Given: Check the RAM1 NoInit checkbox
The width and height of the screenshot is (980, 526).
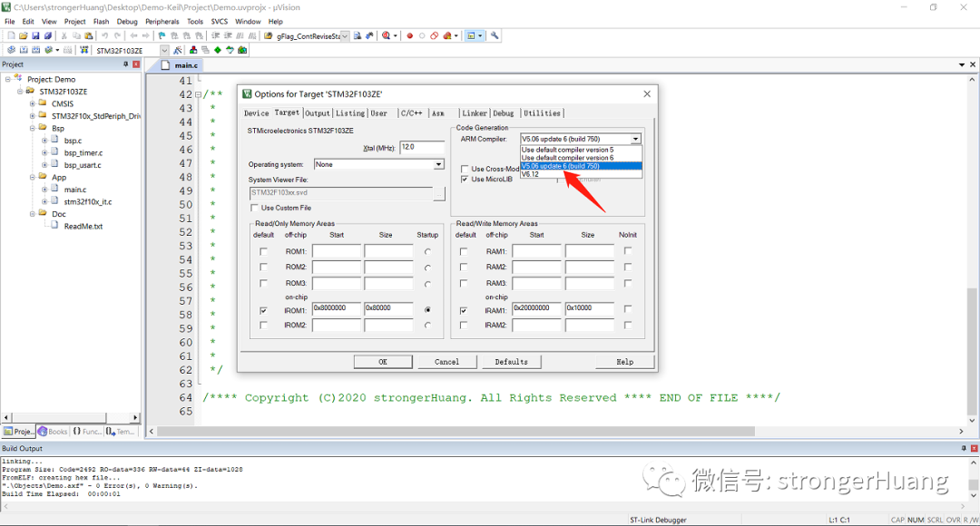Looking at the screenshot, I should point(628,250).
